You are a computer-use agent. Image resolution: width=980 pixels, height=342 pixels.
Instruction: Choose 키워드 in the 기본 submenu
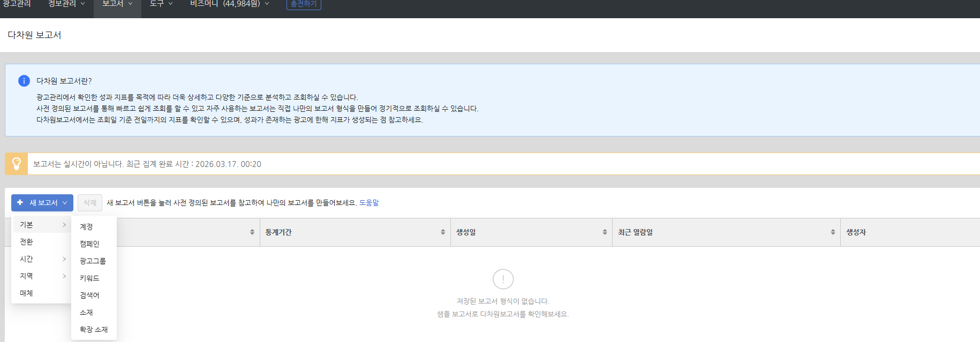click(x=89, y=278)
